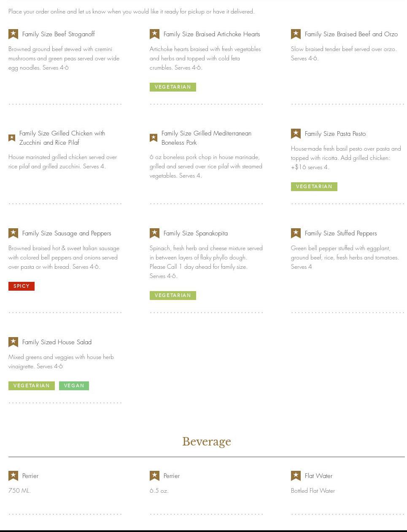Image resolution: width=407 pixels, height=532 pixels.
Task: Select the 6.5 oz. Perrier title
Action: click(171, 476)
